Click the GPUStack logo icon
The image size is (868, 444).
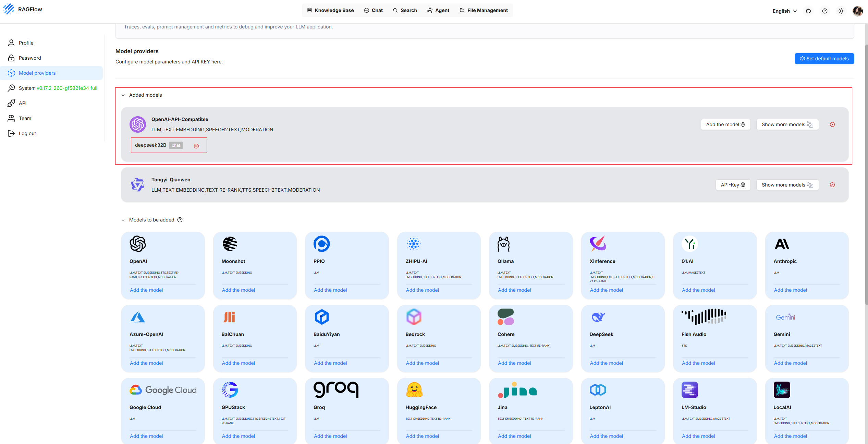pyautogui.click(x=230, y=390)
